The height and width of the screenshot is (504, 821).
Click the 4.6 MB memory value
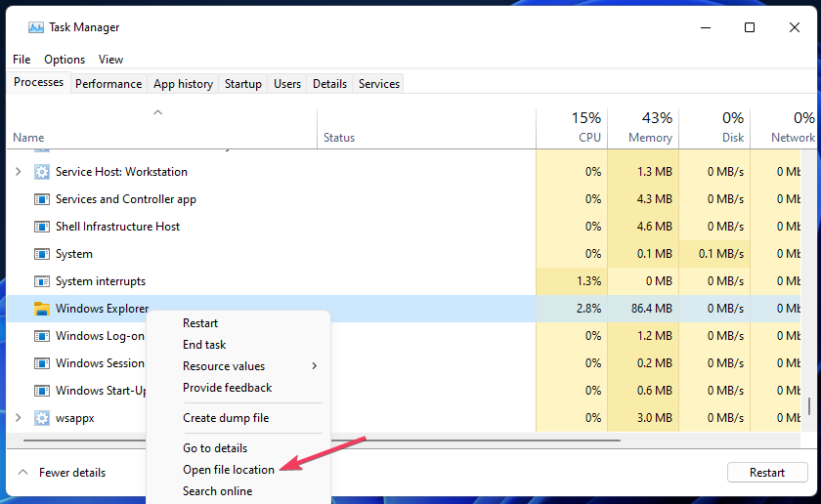[655, 227]
